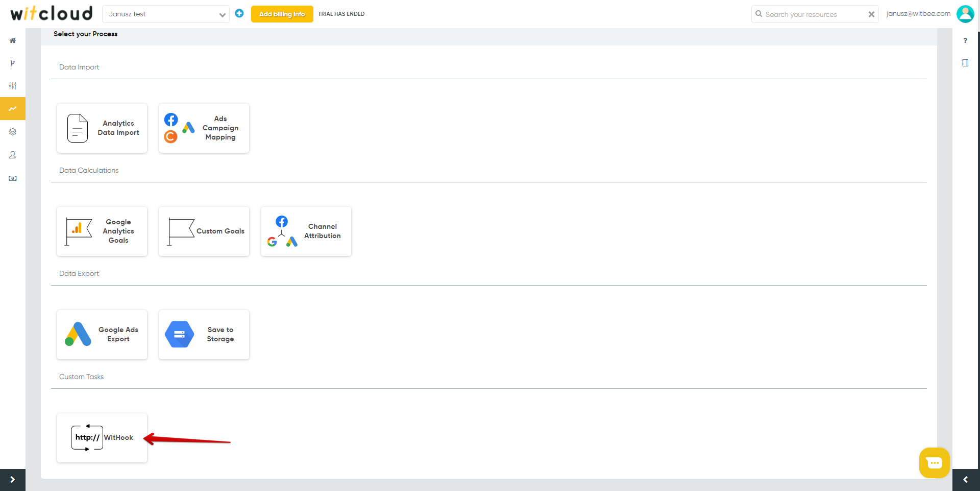Click the blue plus add project icon
This screenshot has height=491, width=980.
pyautogui.click(x=239, y=13)
